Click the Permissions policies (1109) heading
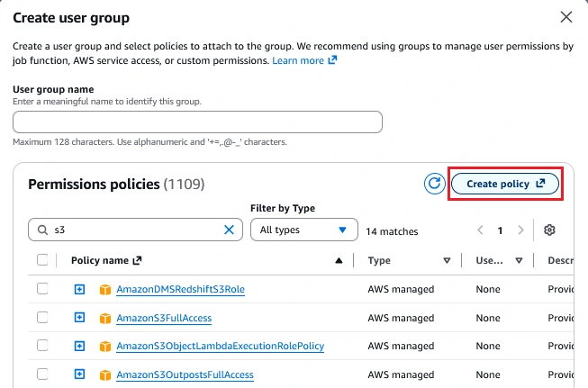 (x=116, y=184)
